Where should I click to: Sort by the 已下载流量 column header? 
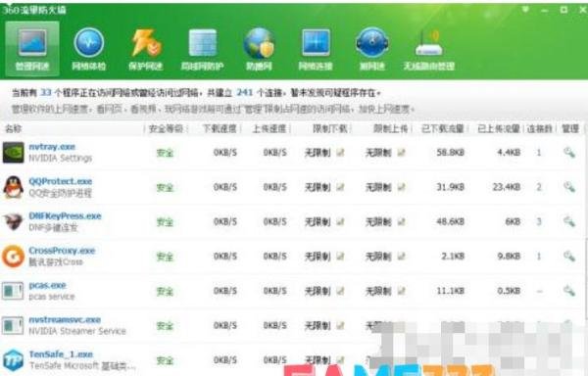(443, 129)
